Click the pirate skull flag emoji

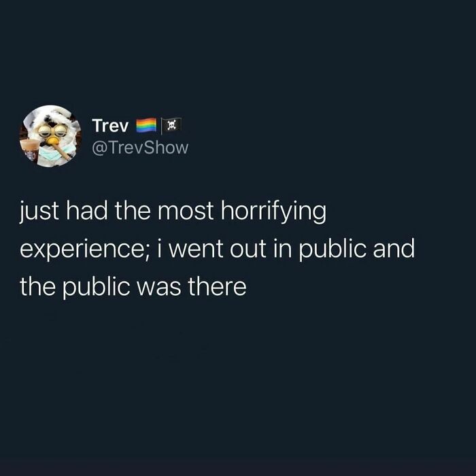click(x=171, y=125)
